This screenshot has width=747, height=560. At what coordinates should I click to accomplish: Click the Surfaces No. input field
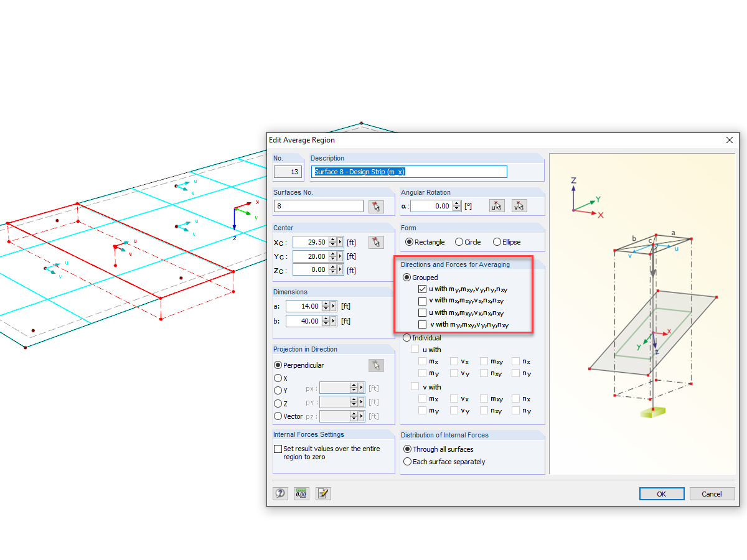click(x=318, y=206)
